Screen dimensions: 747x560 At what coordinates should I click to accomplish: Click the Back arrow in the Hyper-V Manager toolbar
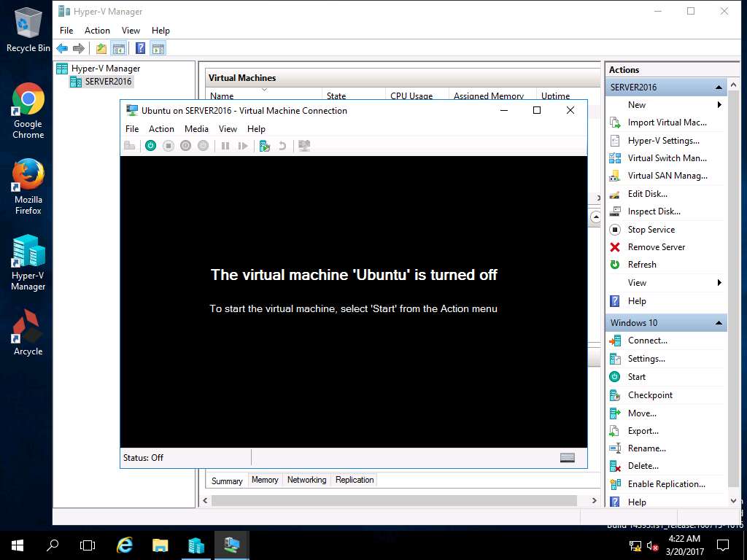62,48
